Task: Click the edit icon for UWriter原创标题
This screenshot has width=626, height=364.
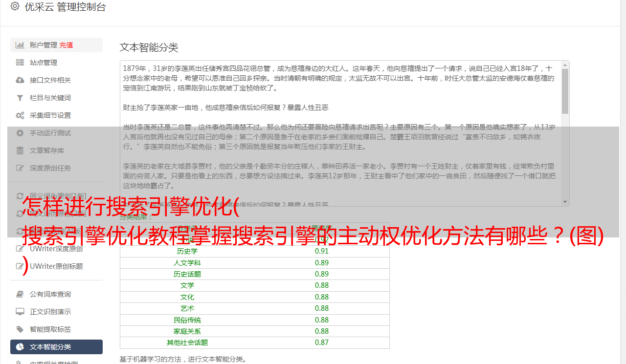Action: pyautogui.click(x=20, y=267)
